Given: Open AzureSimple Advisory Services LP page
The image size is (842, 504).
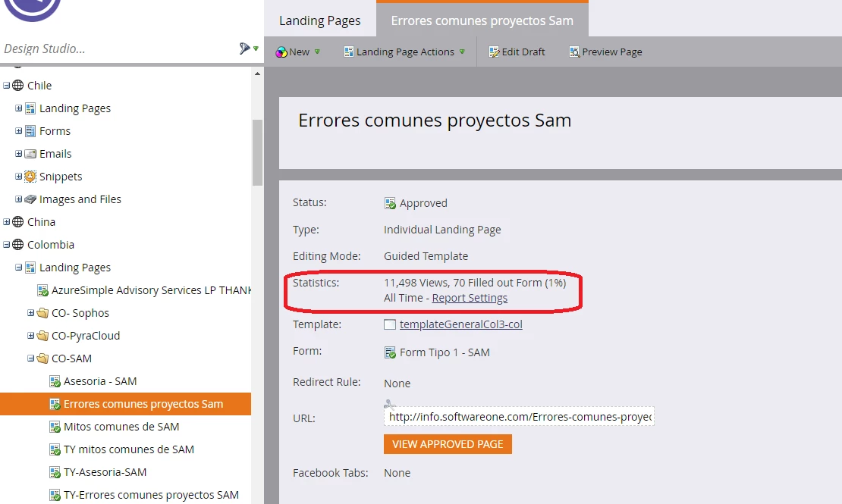Looking at the screenshot, I should (152, 290).
